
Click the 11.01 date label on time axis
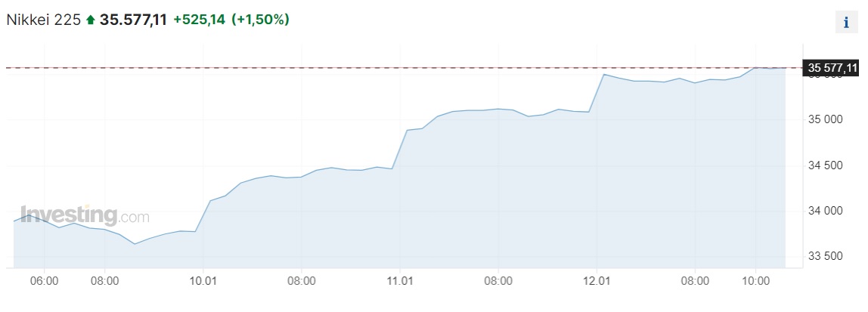pos(400,281)
